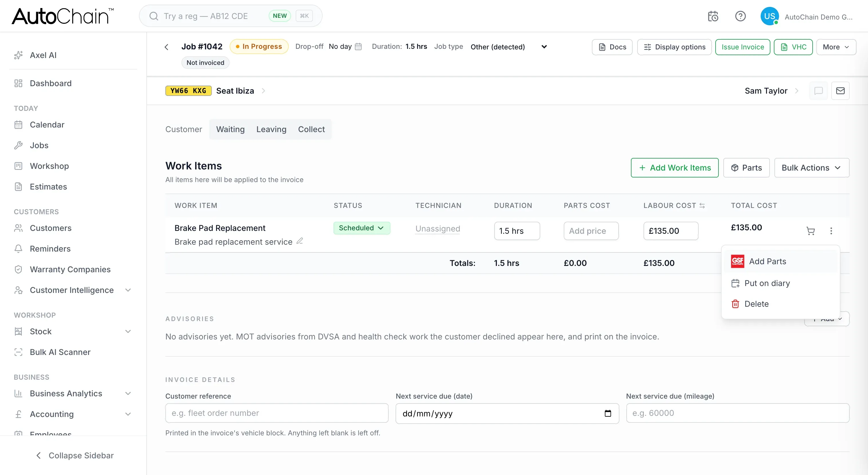The width and height of the screenshot is (868, 475).
Task: Select the Leaving customer option
Action: (271, 130)
